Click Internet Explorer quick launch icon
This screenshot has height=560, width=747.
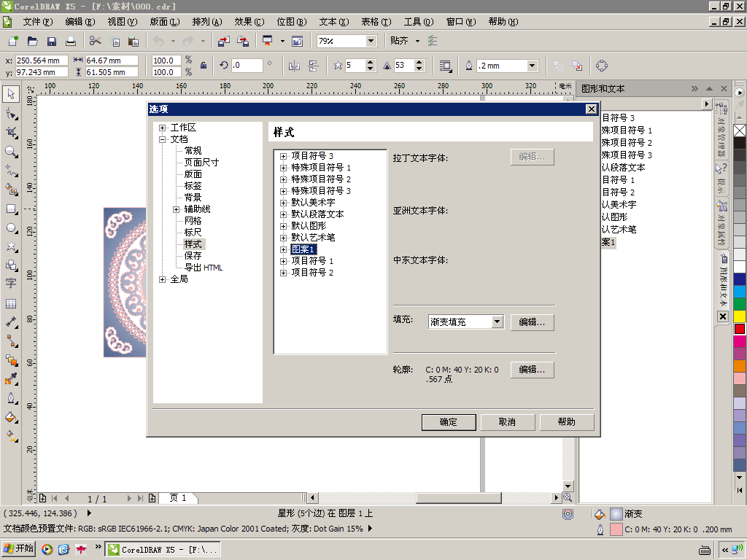pos(64,550)
